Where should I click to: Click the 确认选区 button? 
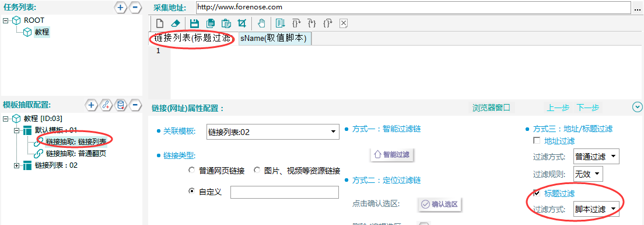[x=440, y=205]
